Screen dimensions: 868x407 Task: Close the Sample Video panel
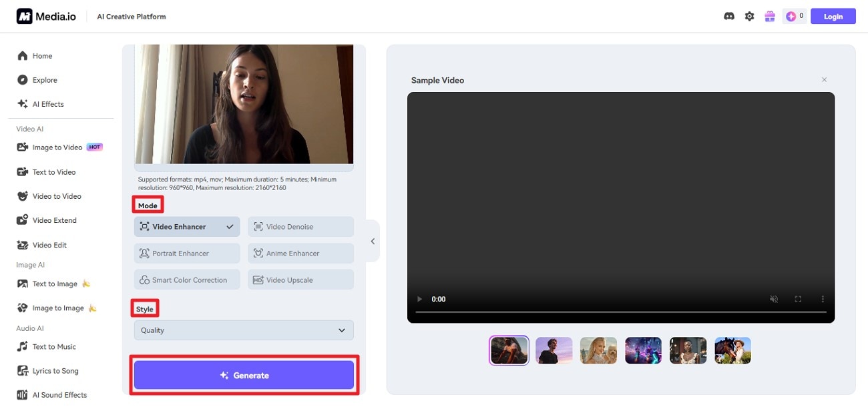point(824,80)
